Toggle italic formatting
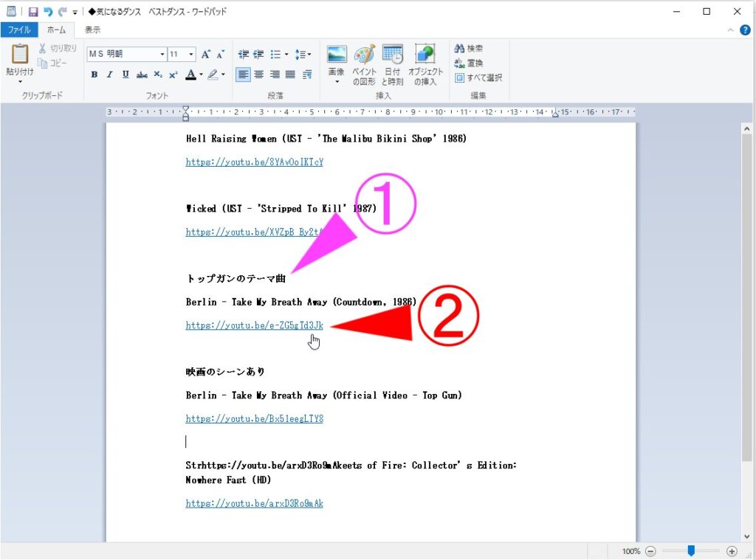756x560 pixels. [x=110, y=75]
